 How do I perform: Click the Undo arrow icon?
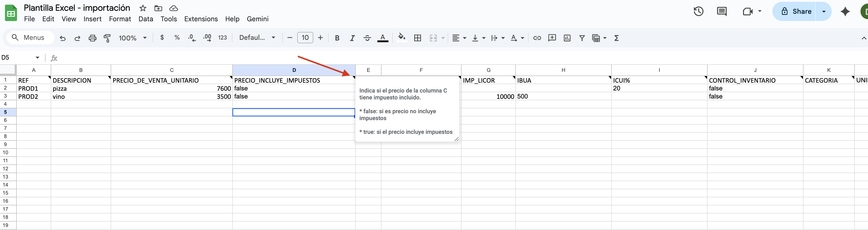click(62, 38)
